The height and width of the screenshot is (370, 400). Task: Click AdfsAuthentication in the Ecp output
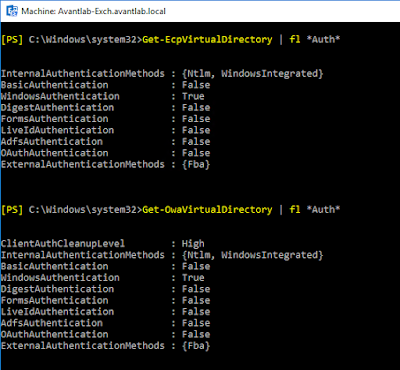(x=52, y=142)
